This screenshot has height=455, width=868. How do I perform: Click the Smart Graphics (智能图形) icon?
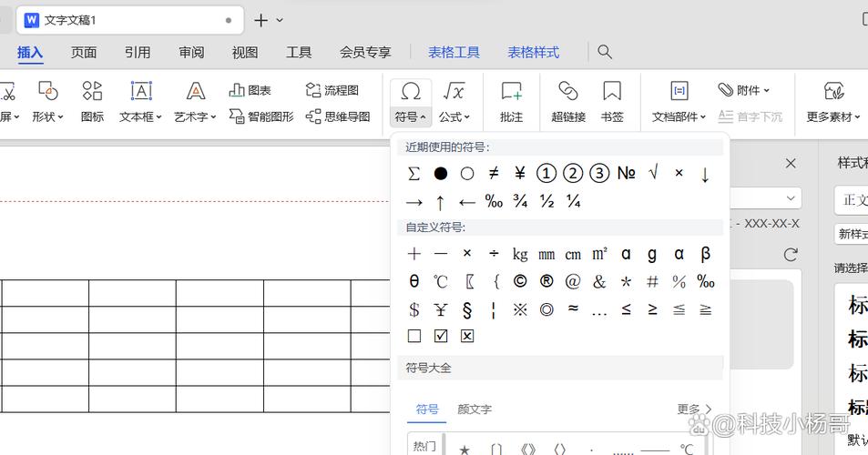click(x=261, y=116)
